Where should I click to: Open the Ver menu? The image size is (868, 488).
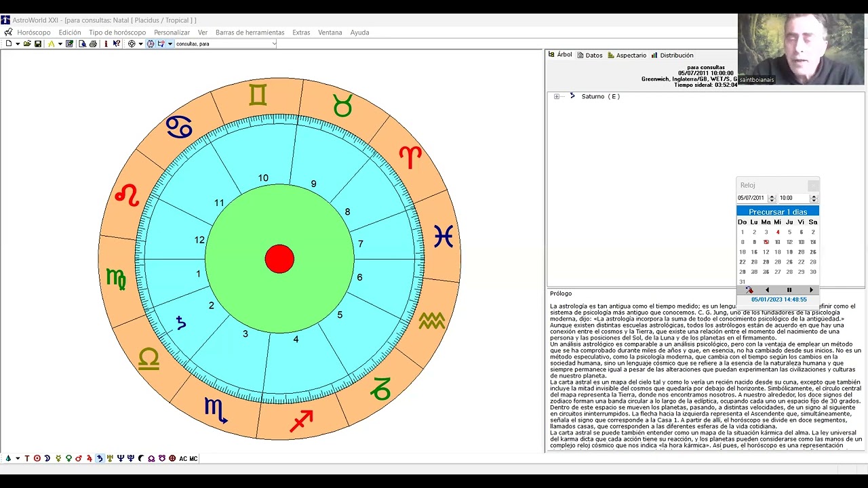coord(203,33)
